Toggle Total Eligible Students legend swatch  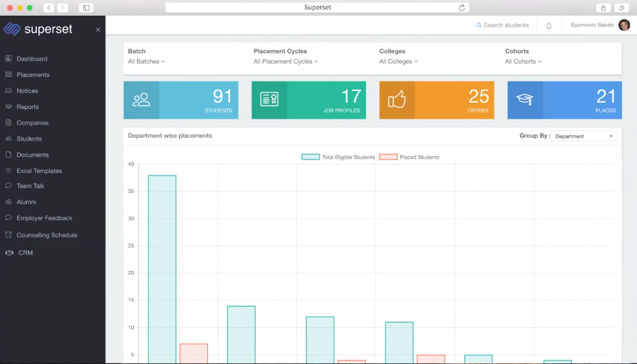tap(310, 157)
